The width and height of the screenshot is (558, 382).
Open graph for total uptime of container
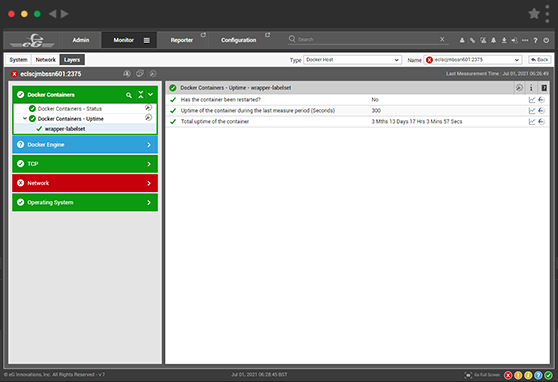(x=532, y=122)
